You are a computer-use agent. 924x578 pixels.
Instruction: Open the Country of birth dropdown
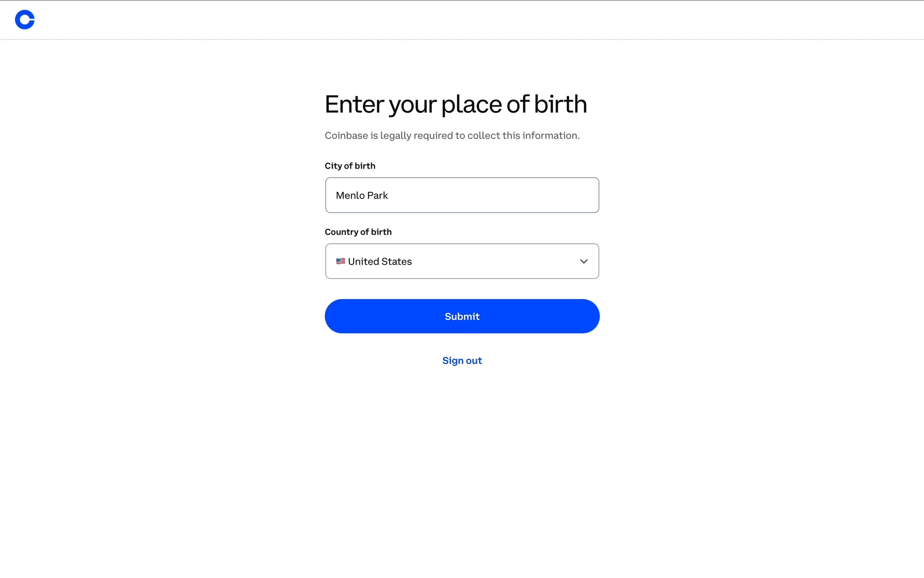pyautogui.click(x=462, y=261)
